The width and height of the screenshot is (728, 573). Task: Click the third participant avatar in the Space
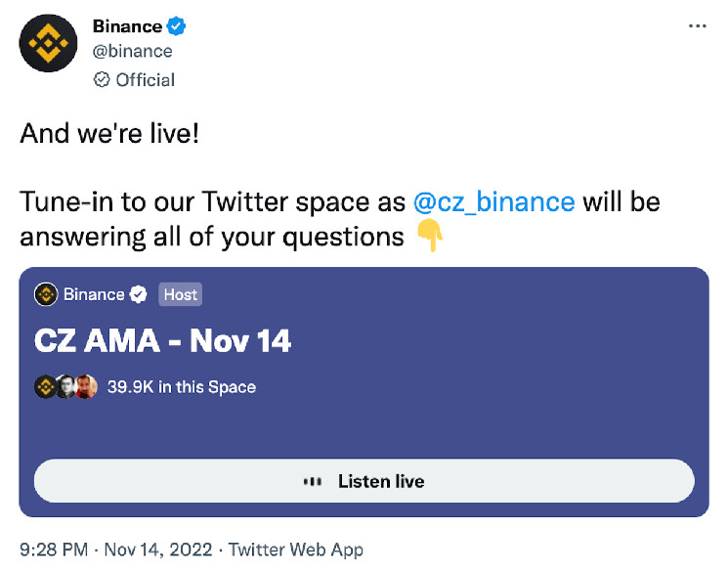[86, 387]
